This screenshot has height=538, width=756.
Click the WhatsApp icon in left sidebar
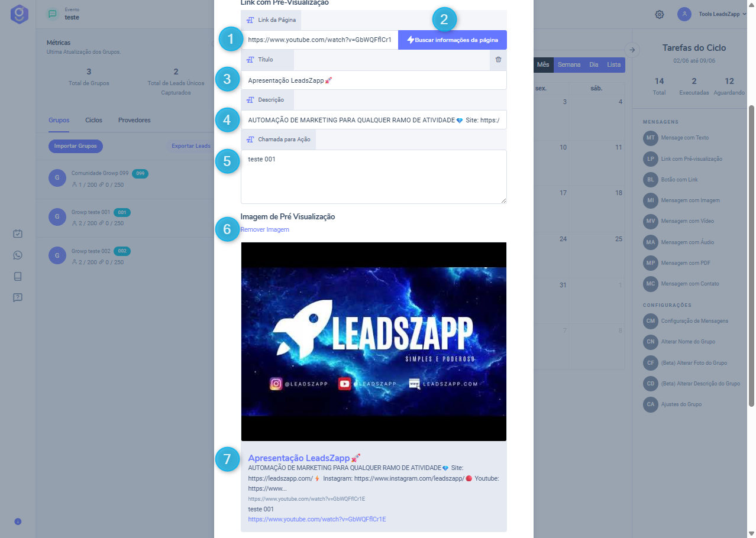18,255
